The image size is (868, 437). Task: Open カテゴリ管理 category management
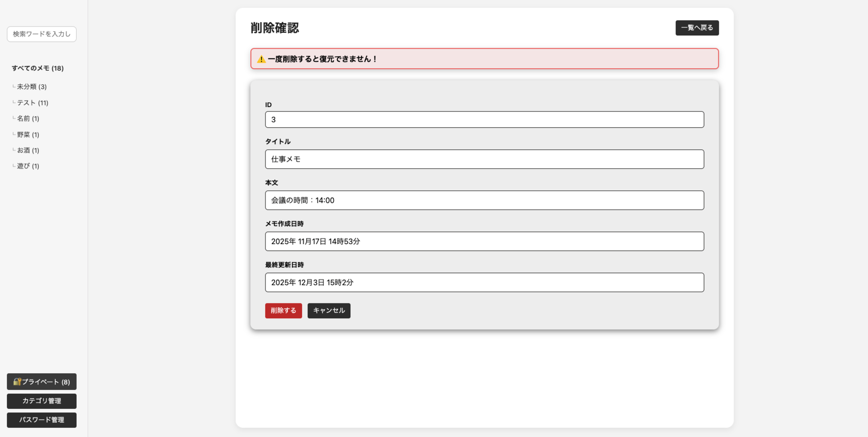pos(42,401)
